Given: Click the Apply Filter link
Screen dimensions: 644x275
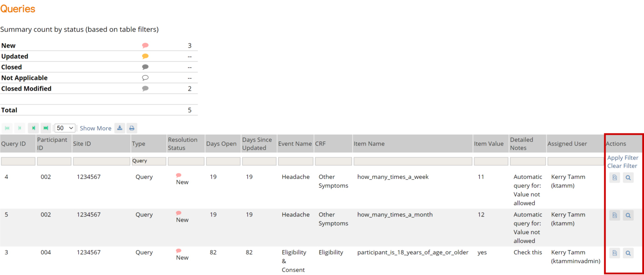Looking at the screenshot, I should 622,157.
